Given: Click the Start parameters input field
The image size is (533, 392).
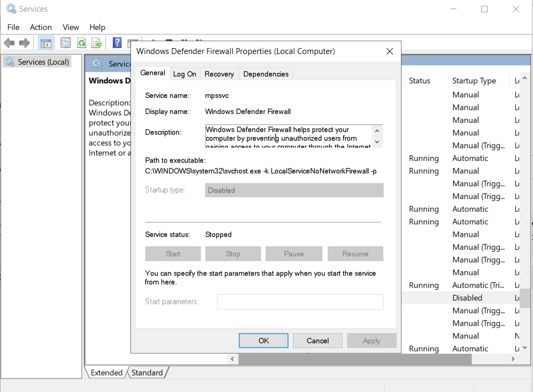Looking at the screenshot, I should tap(300, 302).
